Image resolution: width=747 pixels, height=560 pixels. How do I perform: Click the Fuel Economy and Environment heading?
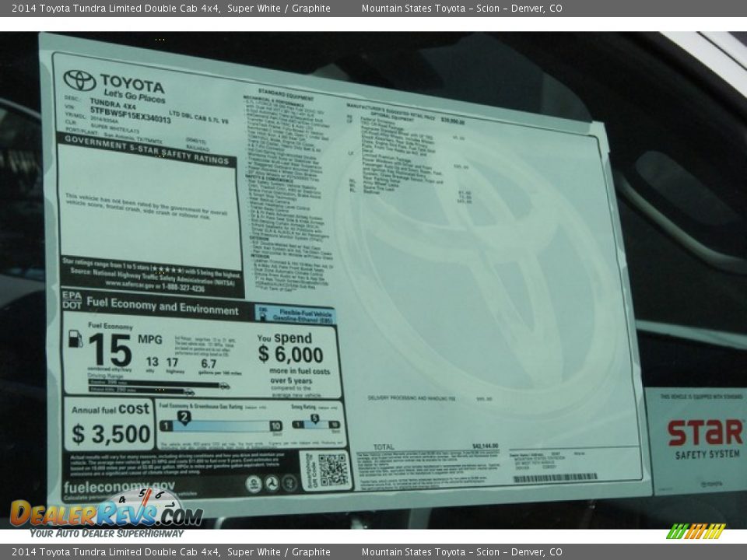pos(162,308)
